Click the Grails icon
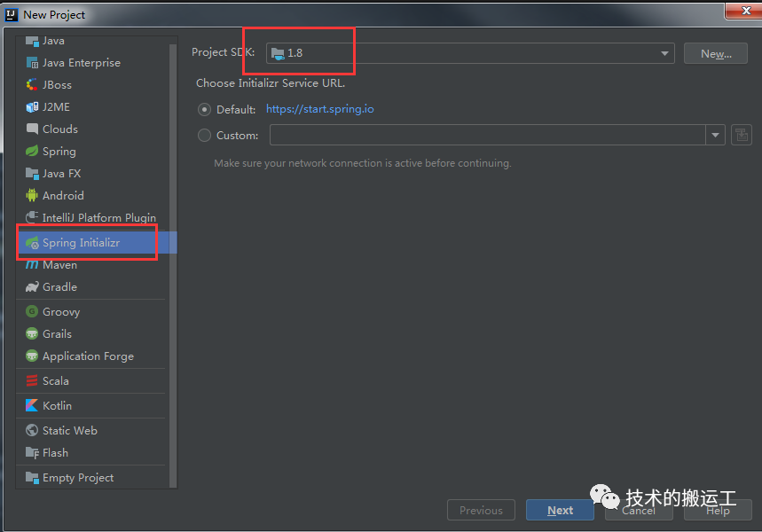 click(x=32, y=333)
